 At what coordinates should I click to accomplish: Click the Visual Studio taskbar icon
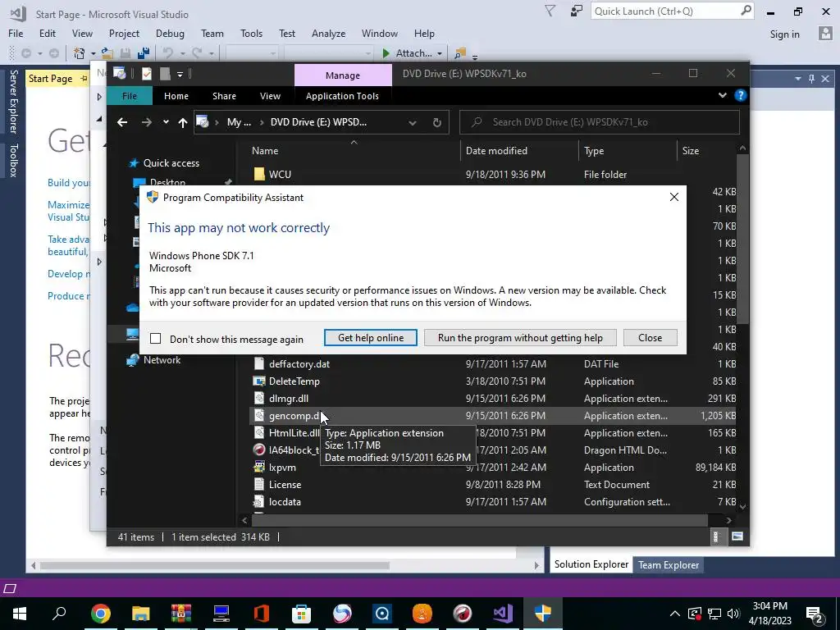[x=503, y=613]
